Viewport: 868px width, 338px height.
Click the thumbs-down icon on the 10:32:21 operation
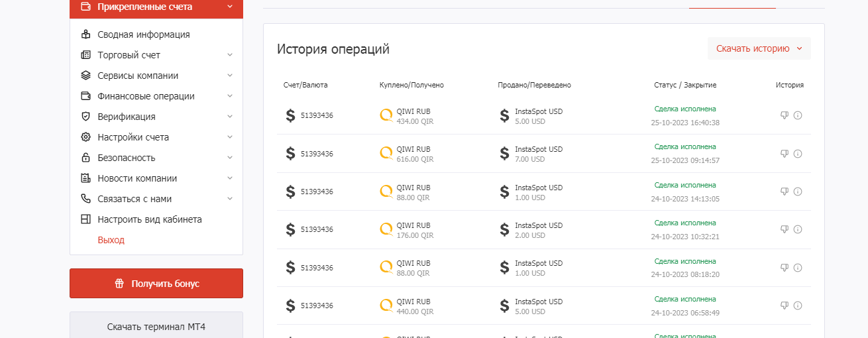(x=785, y=229)
